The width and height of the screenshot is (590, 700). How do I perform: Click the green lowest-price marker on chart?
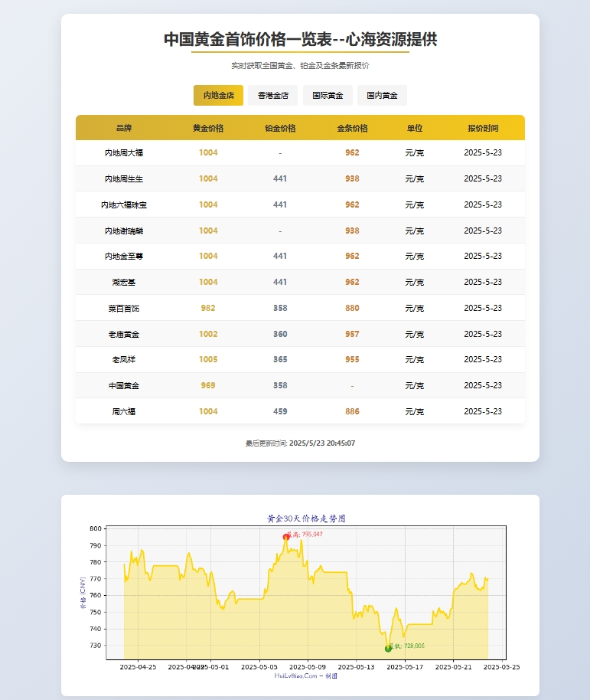coord(388,649)
